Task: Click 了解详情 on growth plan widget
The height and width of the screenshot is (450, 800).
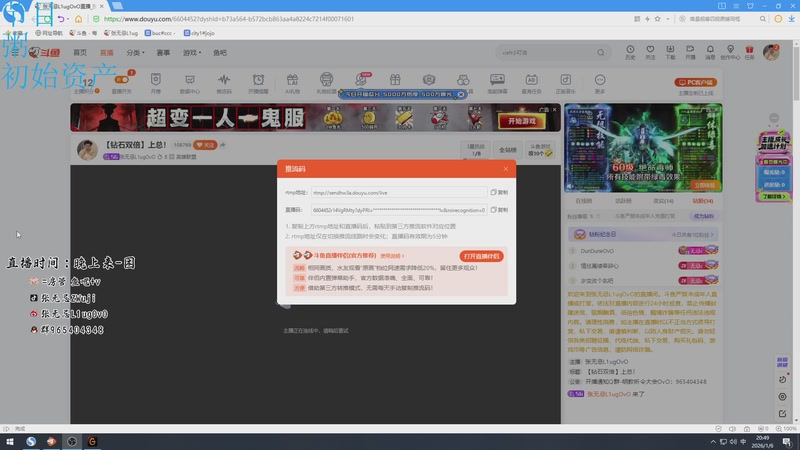Action: pos(773,196)
